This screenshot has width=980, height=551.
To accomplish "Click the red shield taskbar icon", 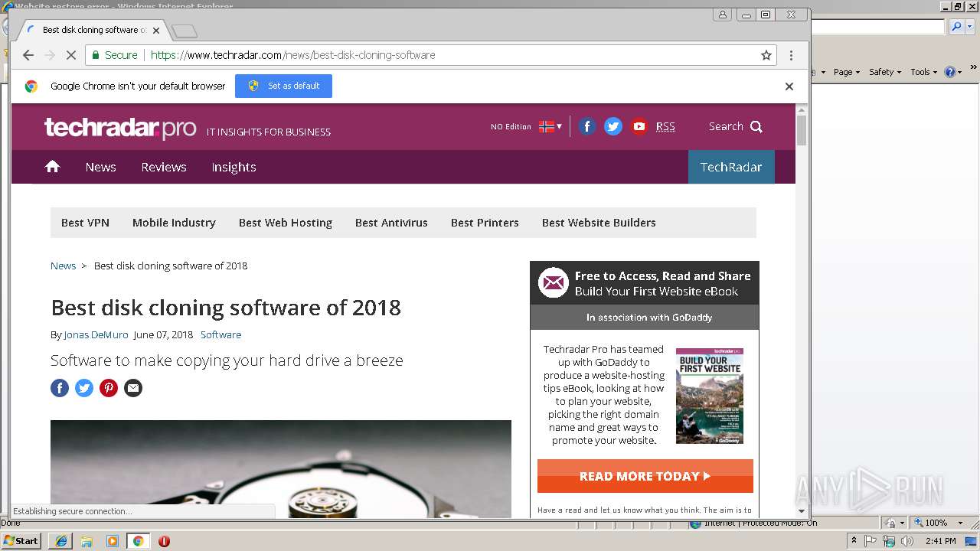I will click(x=164, y=541).
